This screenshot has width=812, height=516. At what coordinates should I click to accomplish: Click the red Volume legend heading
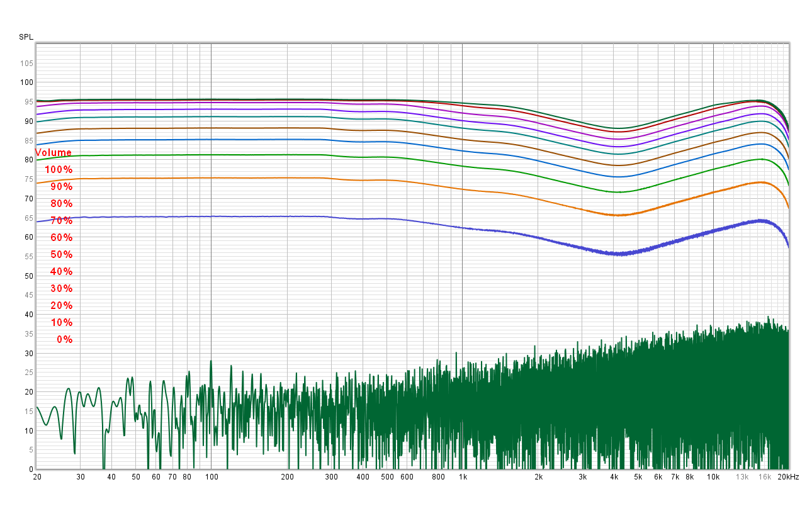pos(54,153)
